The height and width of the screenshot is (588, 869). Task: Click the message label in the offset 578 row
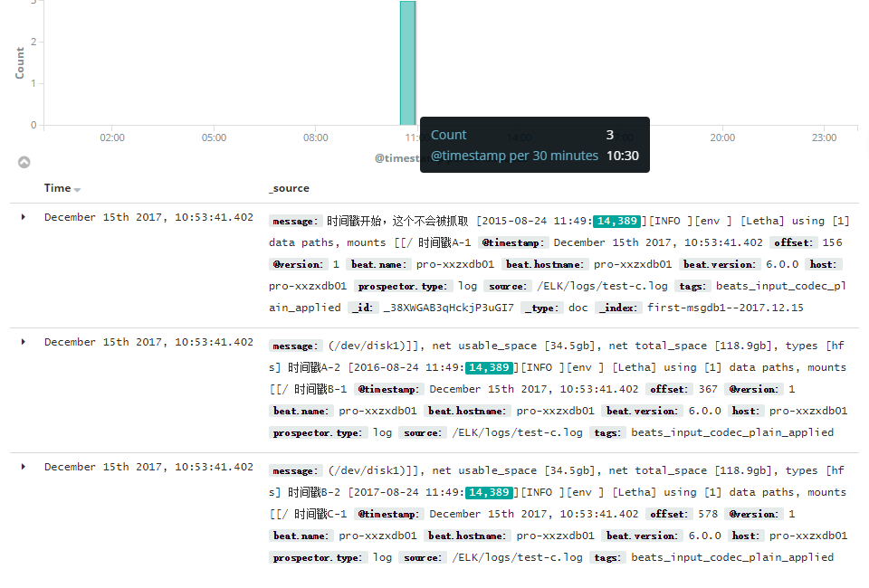pyautogui.click(x=295, y=471)
